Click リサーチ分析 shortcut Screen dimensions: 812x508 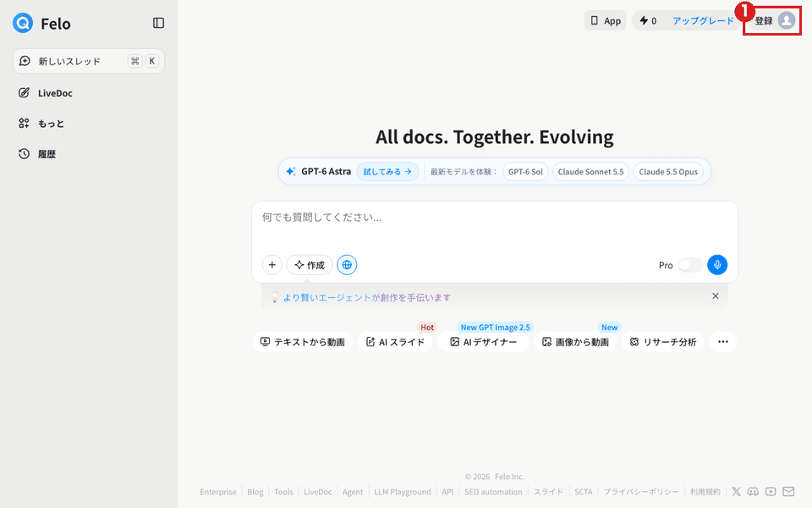(663, 341)
